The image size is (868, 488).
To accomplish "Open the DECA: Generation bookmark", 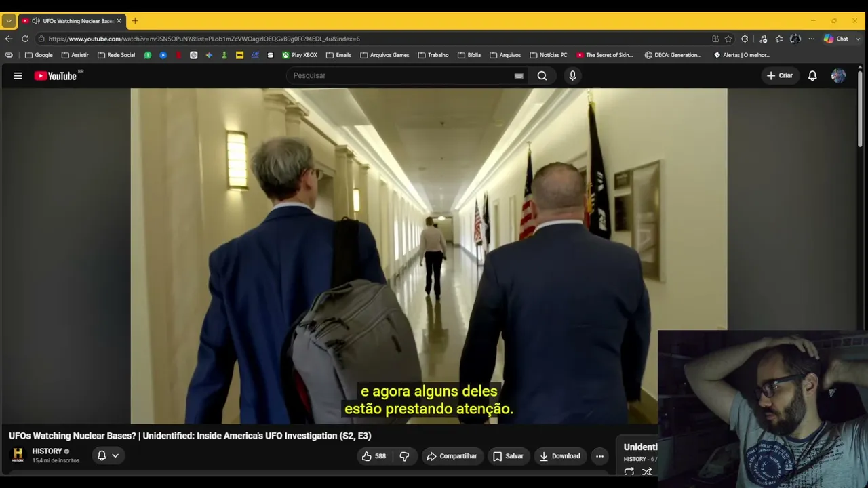I will [673, 55].
